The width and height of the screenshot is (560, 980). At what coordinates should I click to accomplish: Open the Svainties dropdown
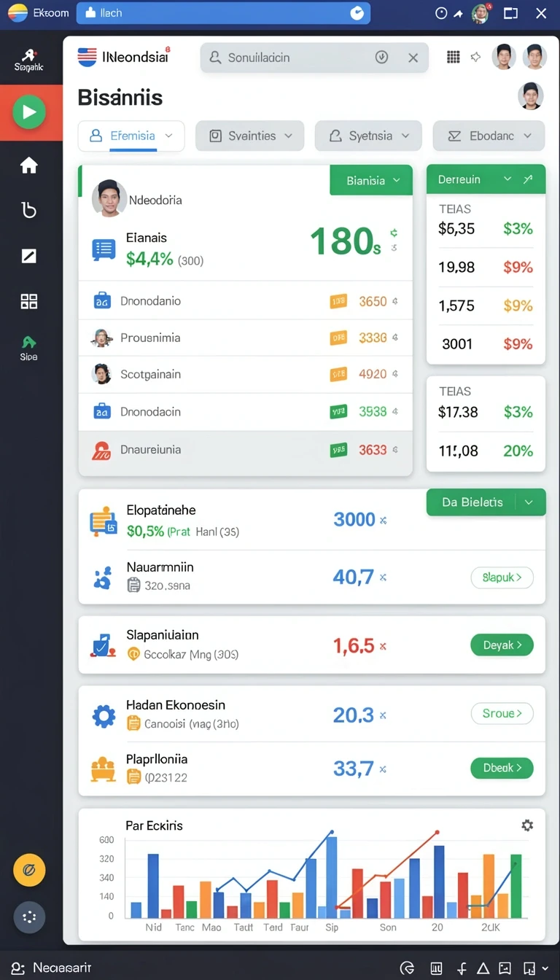click(250, 136)
